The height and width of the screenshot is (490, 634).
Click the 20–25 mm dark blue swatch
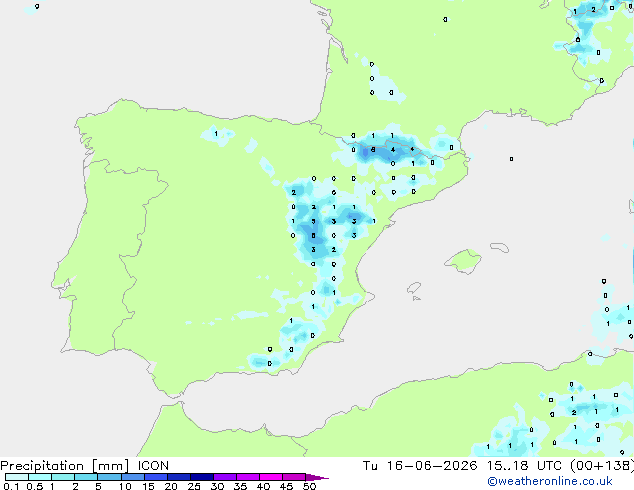(179, 477)
